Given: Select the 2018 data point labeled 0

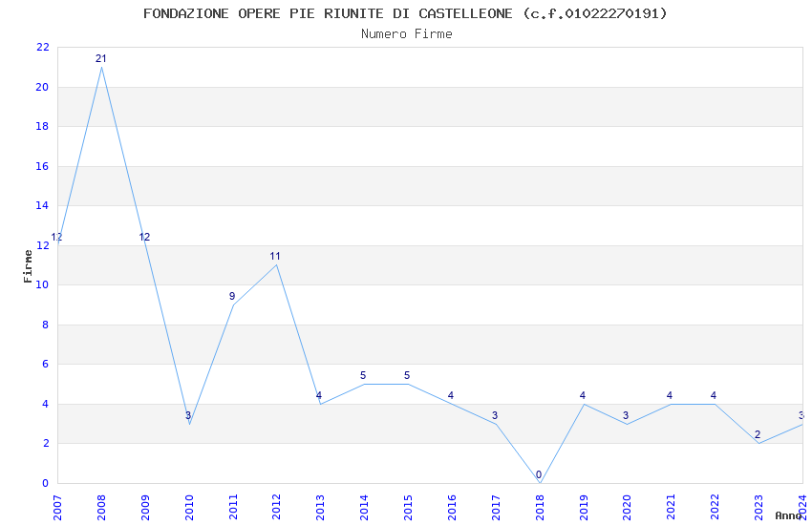Looking at the screenshot, I should coord(540,483).
